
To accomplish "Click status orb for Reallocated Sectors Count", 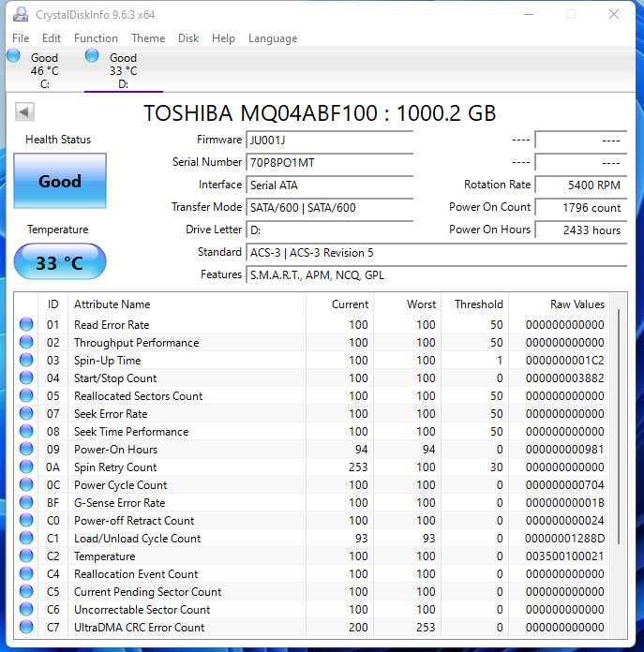I will (x=26, y=395).
